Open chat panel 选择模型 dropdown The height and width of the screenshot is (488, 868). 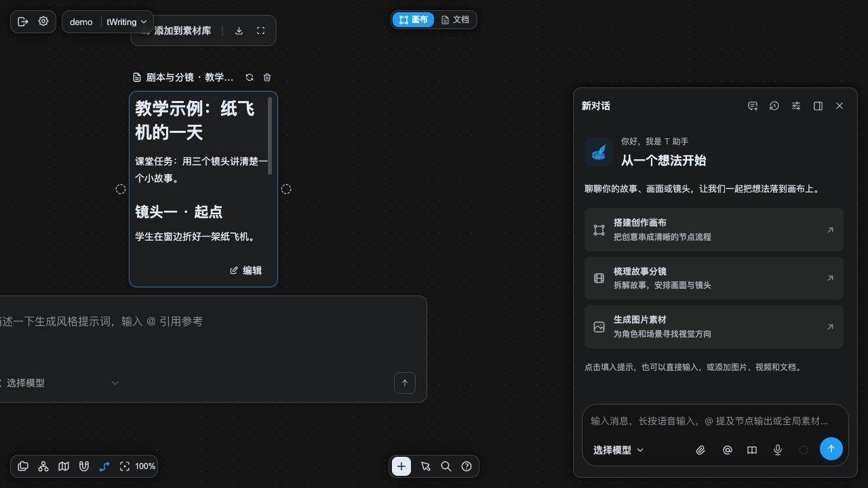(618, 450)
